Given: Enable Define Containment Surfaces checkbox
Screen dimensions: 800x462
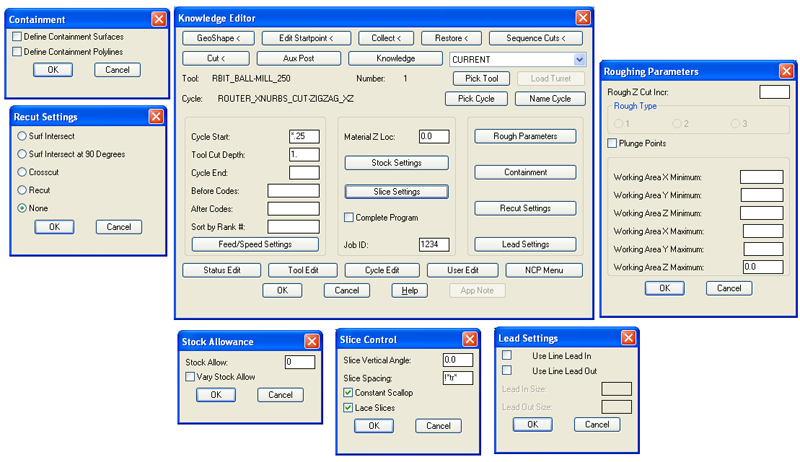Looking at the screenshot, I should [17, 37].
